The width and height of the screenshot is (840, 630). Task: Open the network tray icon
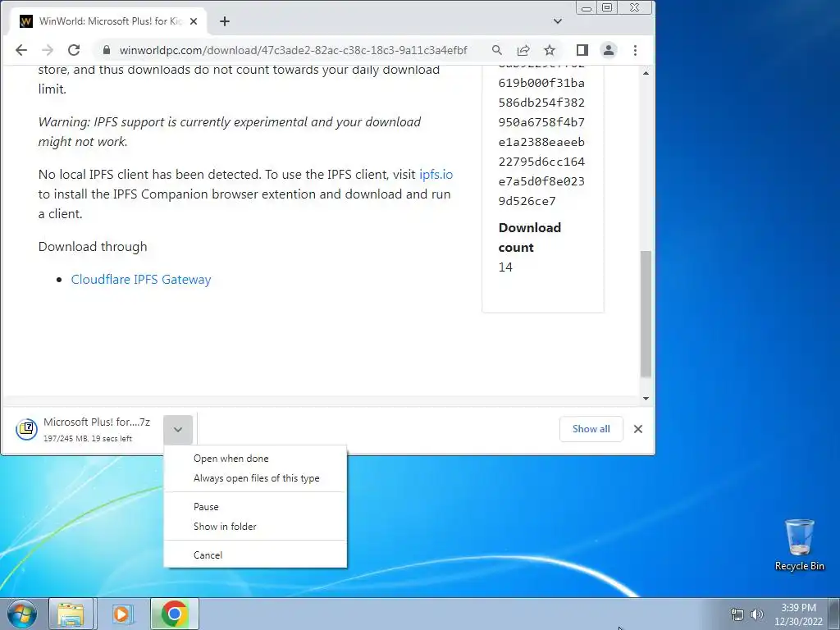click(737, 614)
